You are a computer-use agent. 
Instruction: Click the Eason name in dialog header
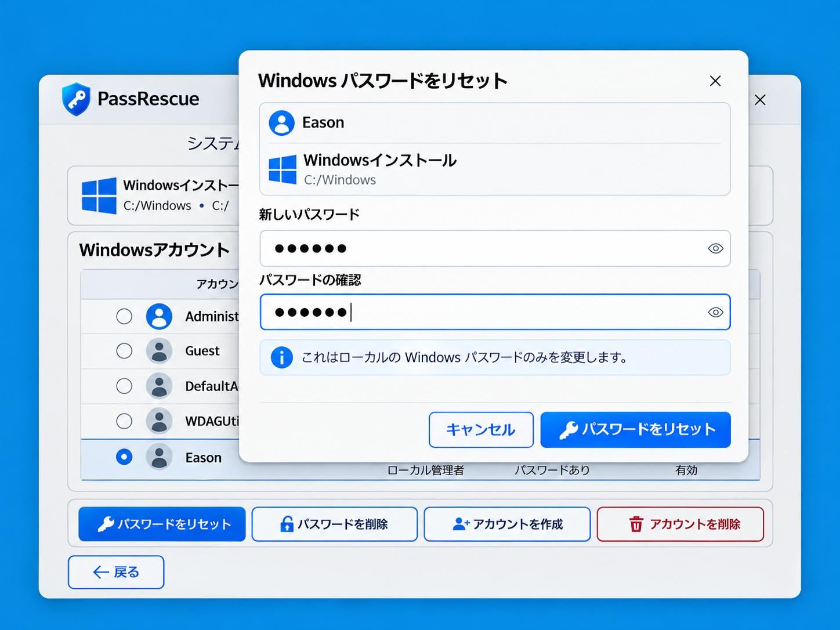323,122
